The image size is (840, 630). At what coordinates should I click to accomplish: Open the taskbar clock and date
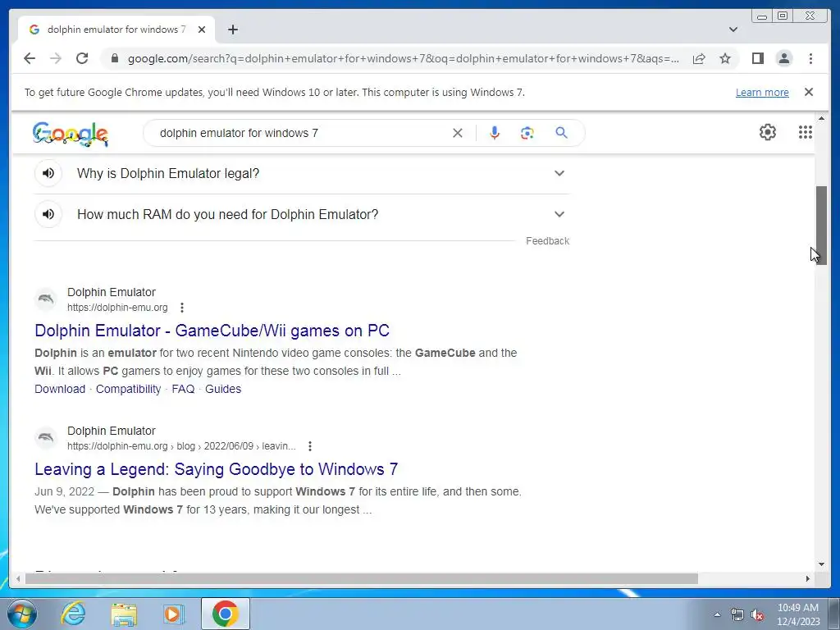(x=798, y=614)
